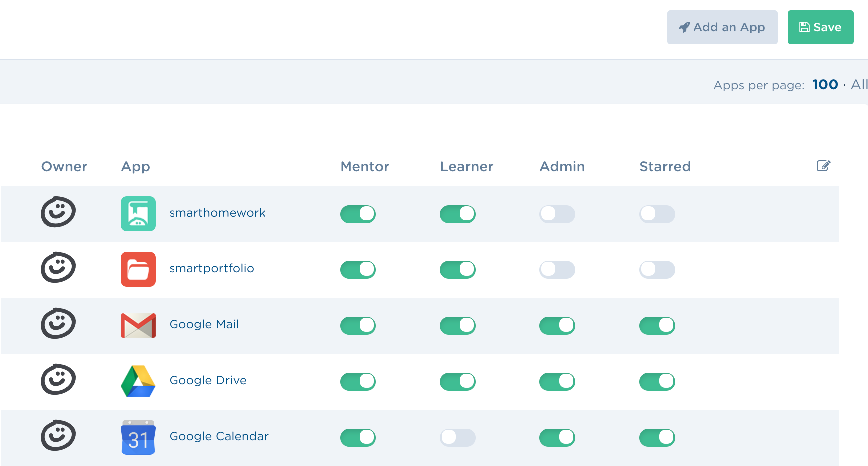Disable Admin toggle for Google Drive
The width and height of the screenshot is (868, 466).
[x=557, y=381]
